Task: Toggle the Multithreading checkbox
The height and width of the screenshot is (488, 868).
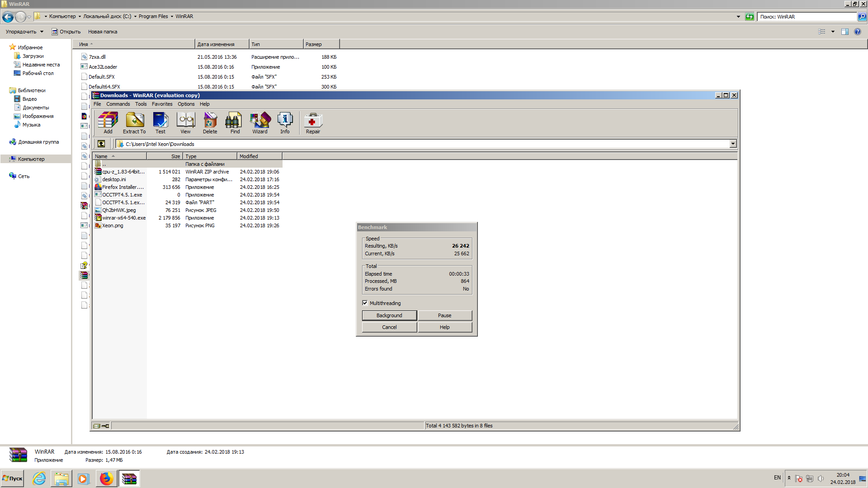Action: 365,303
